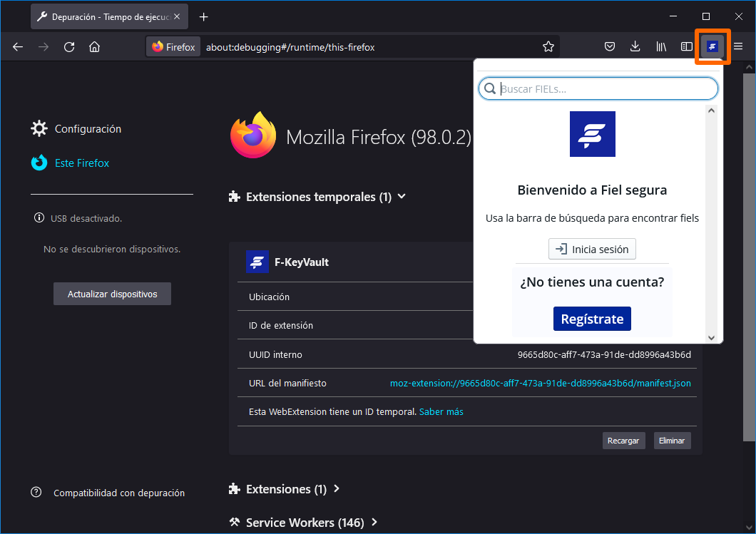Click the F-KeyVault extension card icon
Viewport: 756px width, 534px height.
coord(257,262)
